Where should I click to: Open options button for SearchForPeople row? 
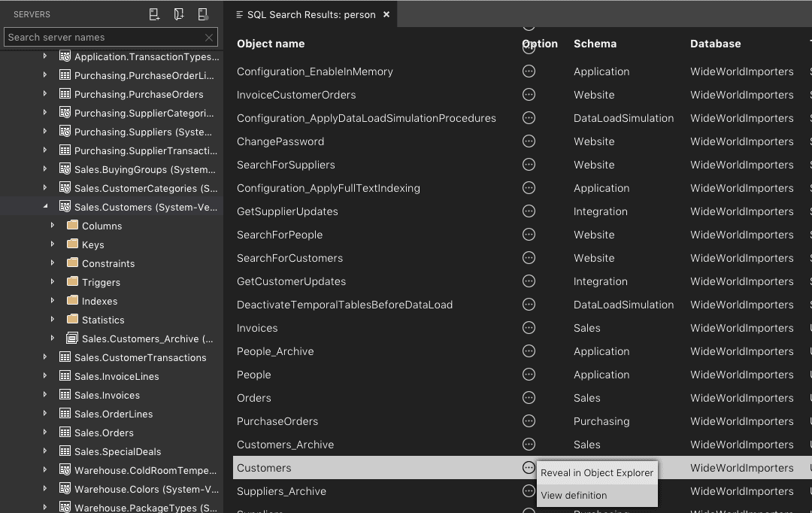(529, 235)
